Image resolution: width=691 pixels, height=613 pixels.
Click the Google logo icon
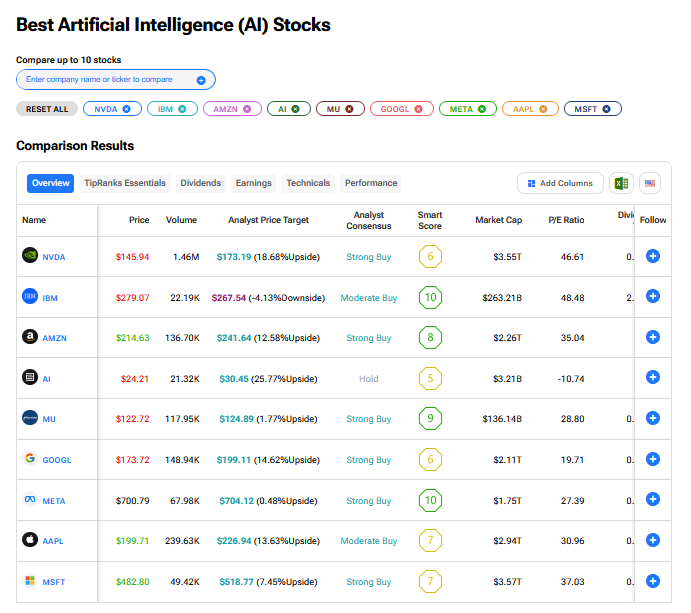point(30,458)
